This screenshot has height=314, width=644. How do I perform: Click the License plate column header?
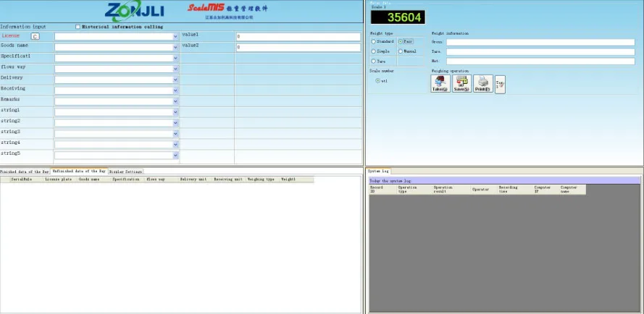pos(58,179)
